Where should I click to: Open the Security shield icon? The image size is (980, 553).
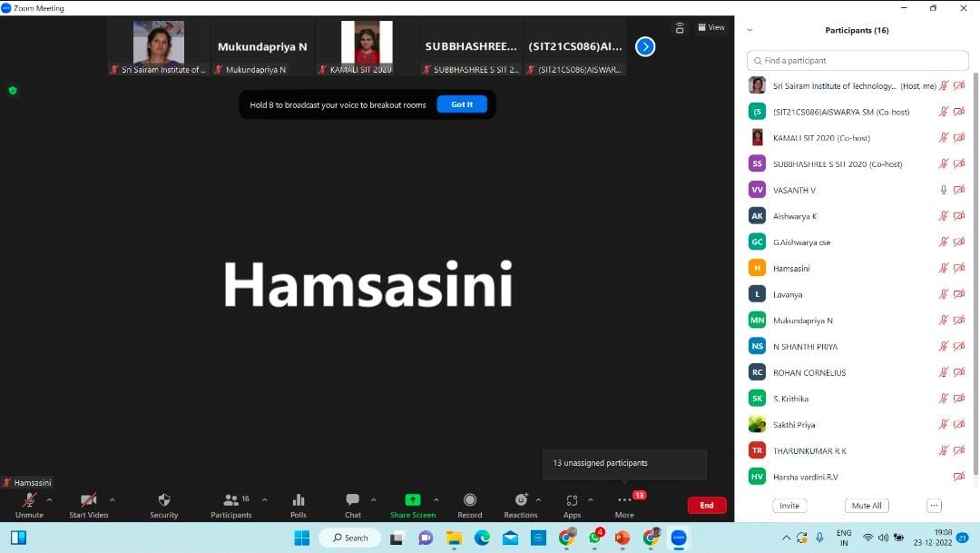pos(164,500)
